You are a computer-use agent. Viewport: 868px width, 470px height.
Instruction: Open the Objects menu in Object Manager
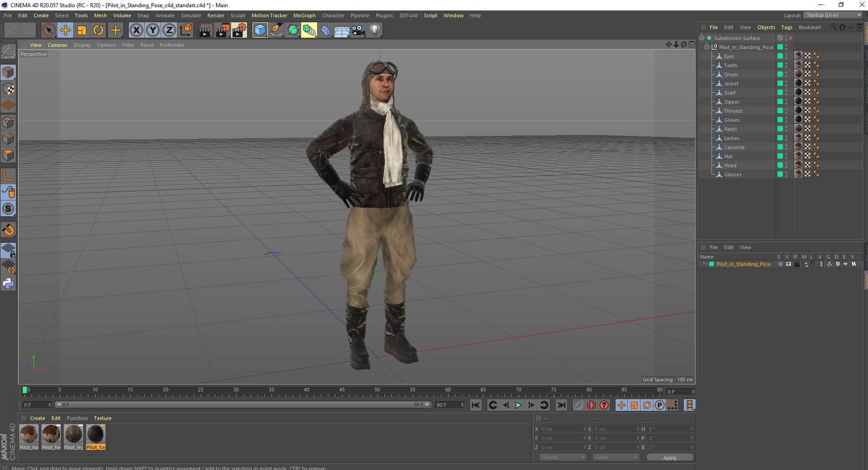pyautogui.click(x=766, y=27)
